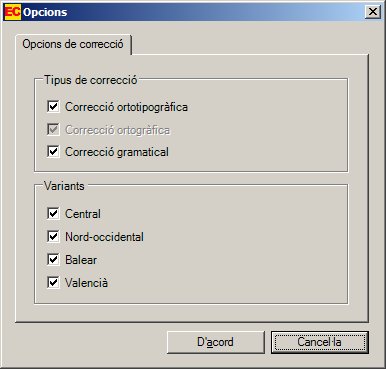Click the Variants group heading
The height and width of the screenshot is (369, 386).
[64, 186]
